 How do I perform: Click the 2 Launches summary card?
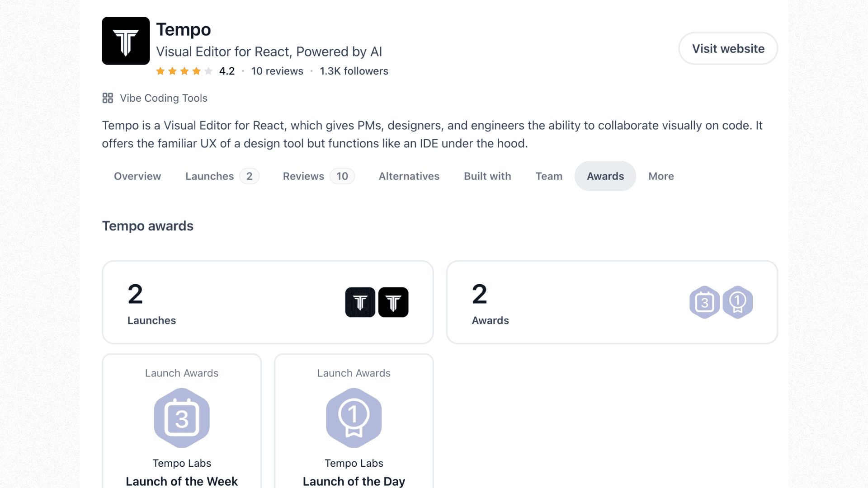(x=268, y=302)
